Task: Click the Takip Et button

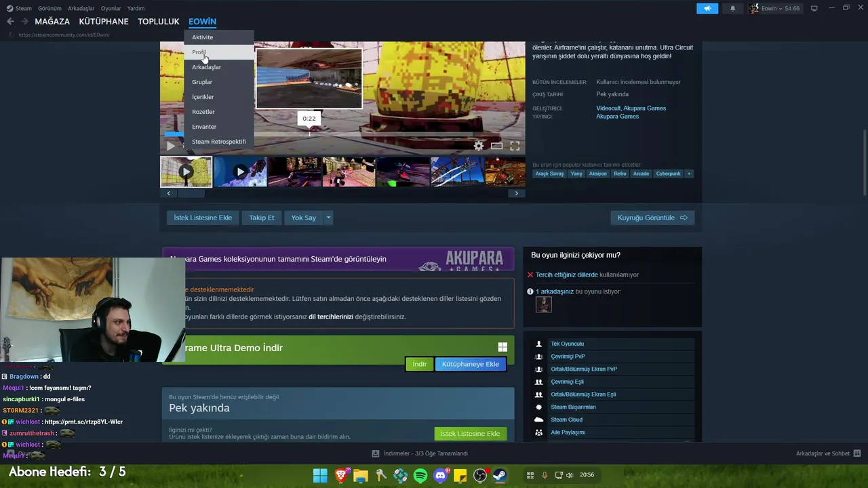Action: coord(262,218)
